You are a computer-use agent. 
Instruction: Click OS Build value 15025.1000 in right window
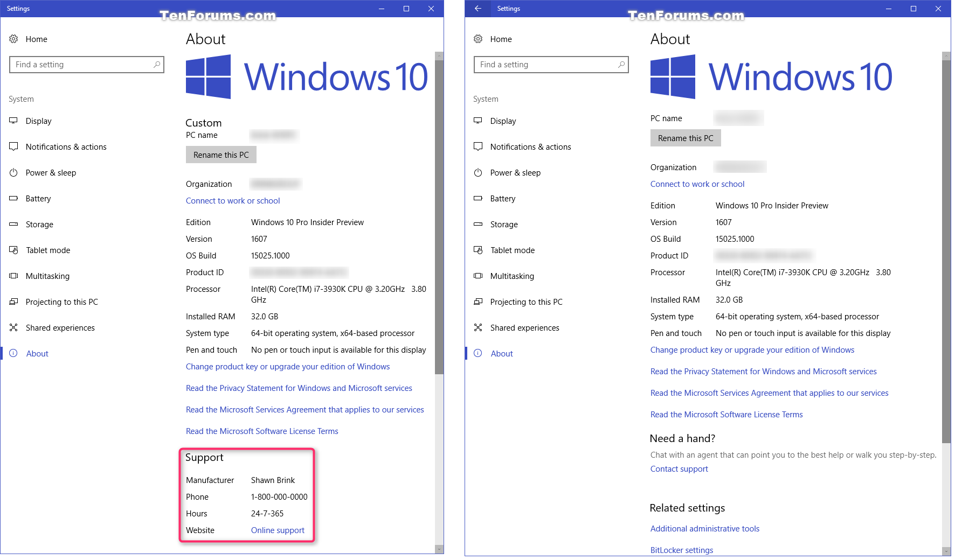tap(735, 239)
